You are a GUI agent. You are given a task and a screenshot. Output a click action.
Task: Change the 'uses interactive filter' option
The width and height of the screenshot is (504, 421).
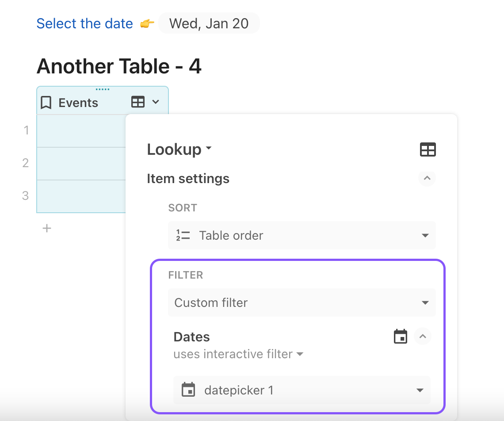(238, 354)
